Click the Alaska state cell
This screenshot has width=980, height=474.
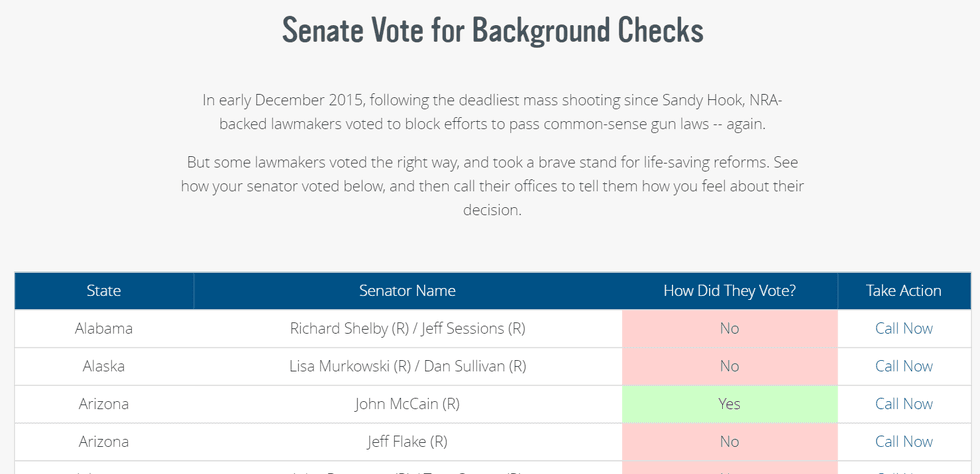(x=104, y=366)
